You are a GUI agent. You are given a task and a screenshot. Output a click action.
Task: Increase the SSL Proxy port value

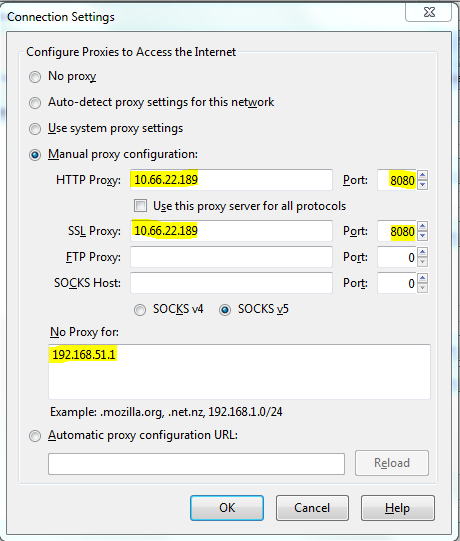[423, 226]
